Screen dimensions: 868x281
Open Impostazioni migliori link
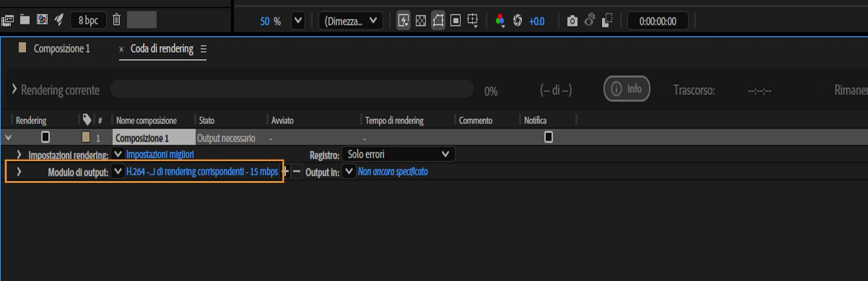click(160, 155)
